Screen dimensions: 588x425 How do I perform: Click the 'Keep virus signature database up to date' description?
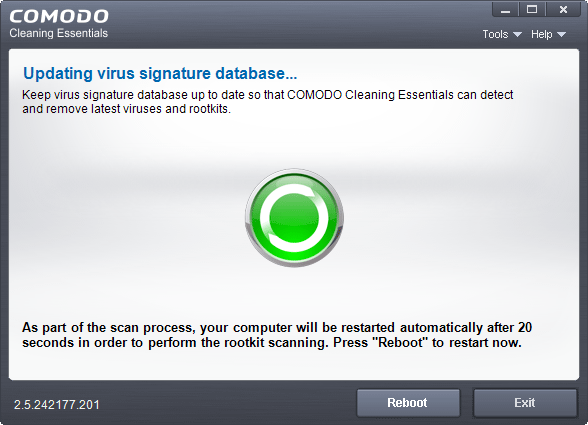pos(267,102)
